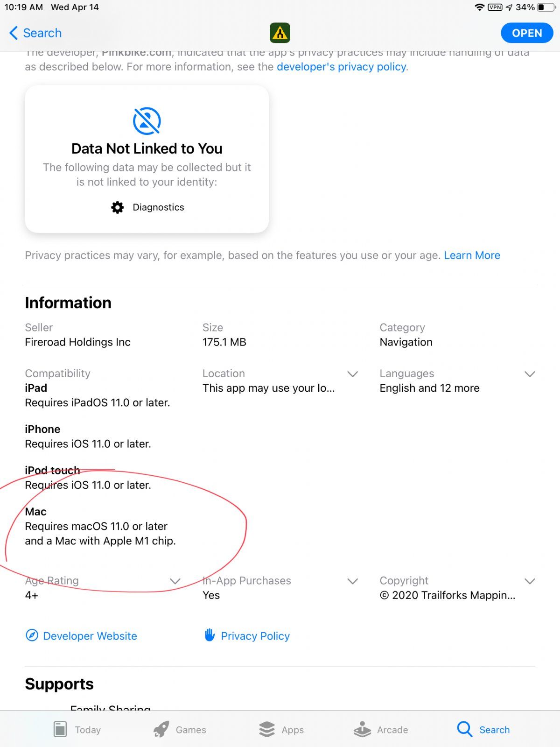Expand the Age Rating details
Image resolution: width=560 pixels, height=747 pixels.
[x=175, y=581]
